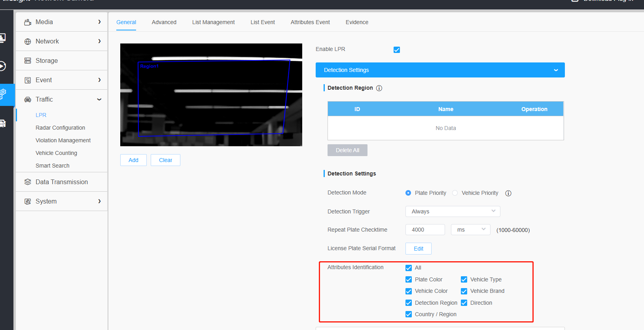Open Radar Configuration in Traffic submenu
The width and height of the screenshot is (644, 330).
(61, 128)
